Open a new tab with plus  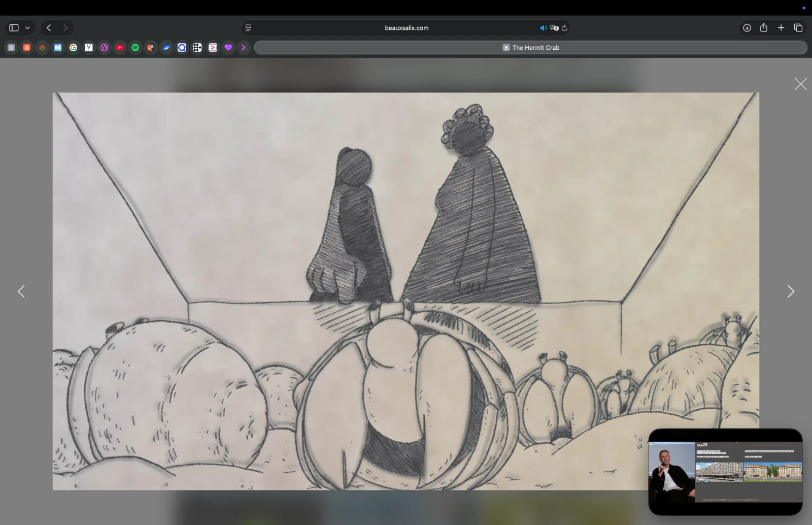click(781, 28)
